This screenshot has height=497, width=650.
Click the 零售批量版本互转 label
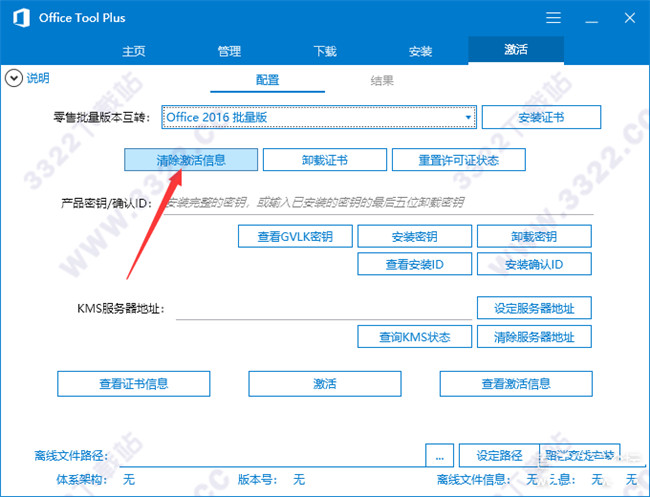101,117
